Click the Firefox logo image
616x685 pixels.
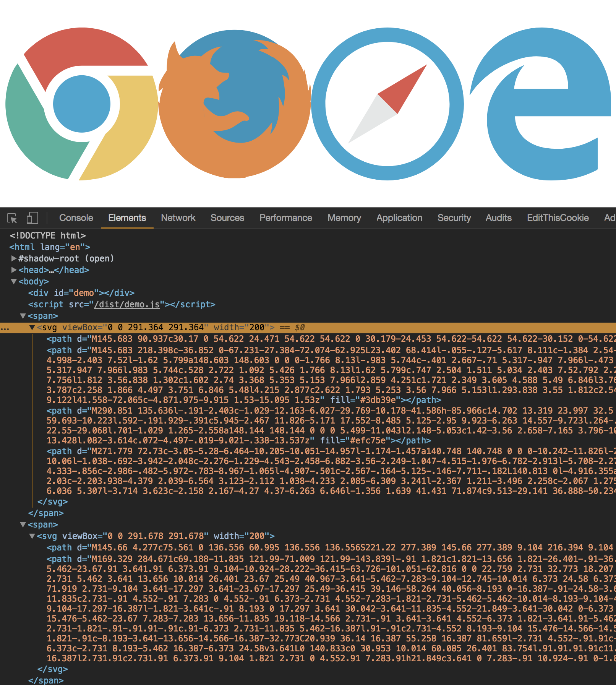(235, 104)
